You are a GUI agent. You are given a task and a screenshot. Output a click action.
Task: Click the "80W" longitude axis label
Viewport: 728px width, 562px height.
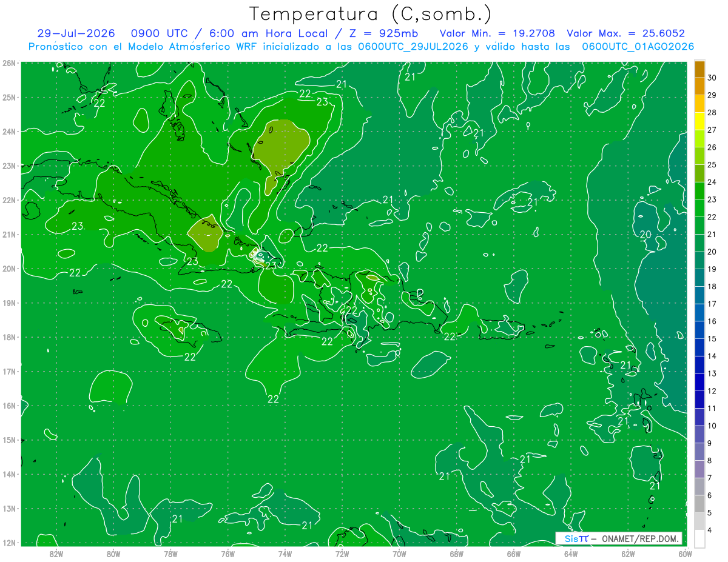[x=113, y=554]
